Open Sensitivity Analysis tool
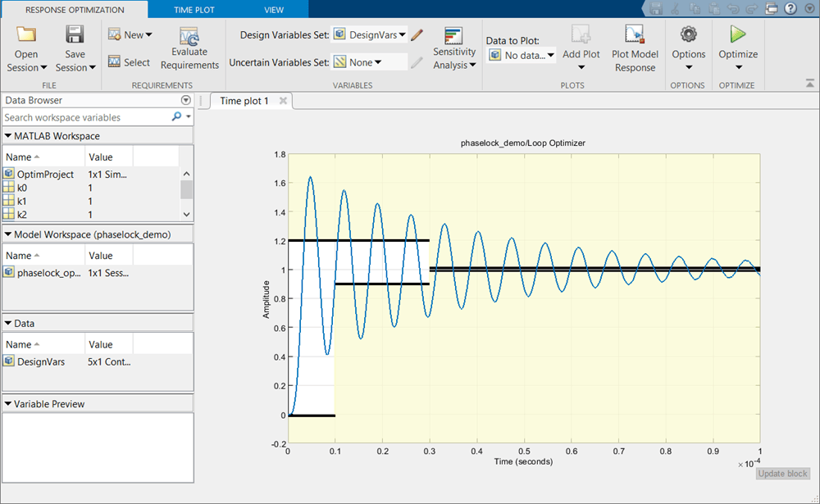 click(x=454, y=35)
